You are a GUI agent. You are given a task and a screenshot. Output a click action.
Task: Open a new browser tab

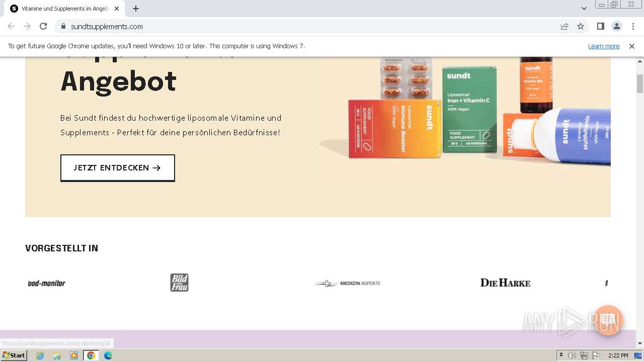(136, 9)
